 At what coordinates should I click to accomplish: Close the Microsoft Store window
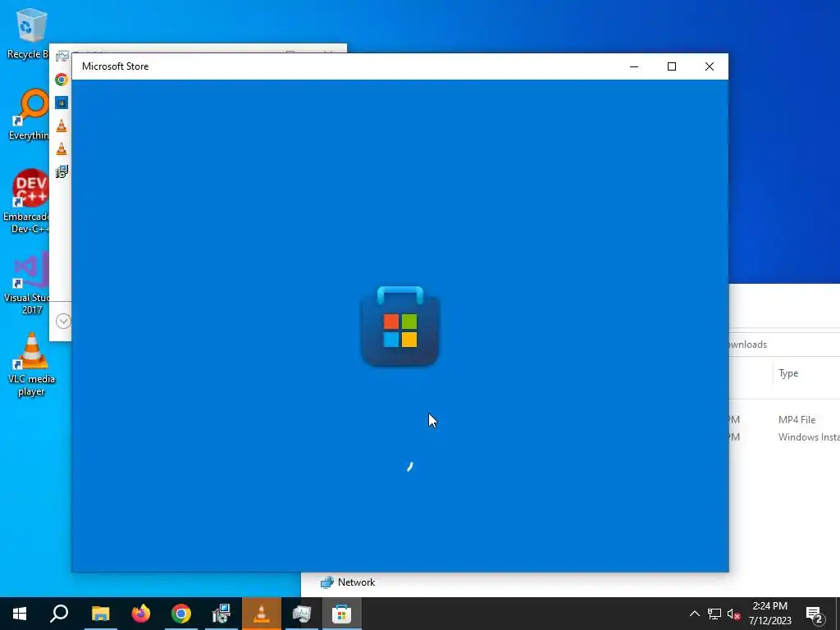710,66
